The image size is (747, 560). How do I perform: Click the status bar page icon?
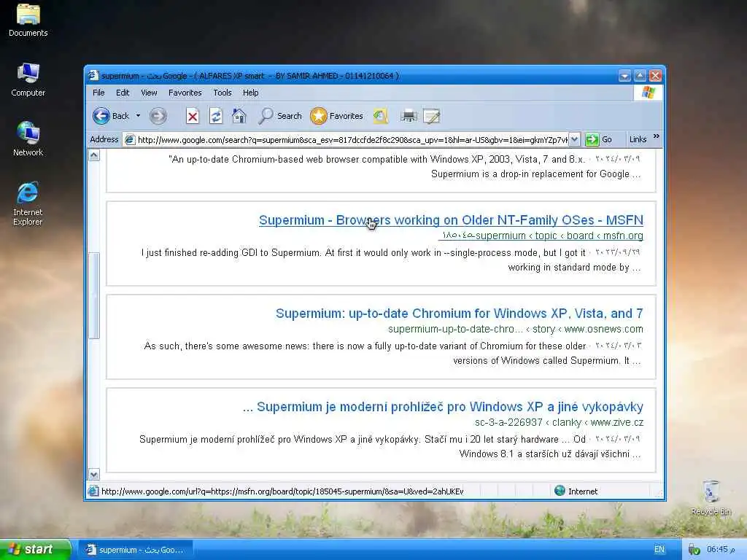(x=93, y=491)
